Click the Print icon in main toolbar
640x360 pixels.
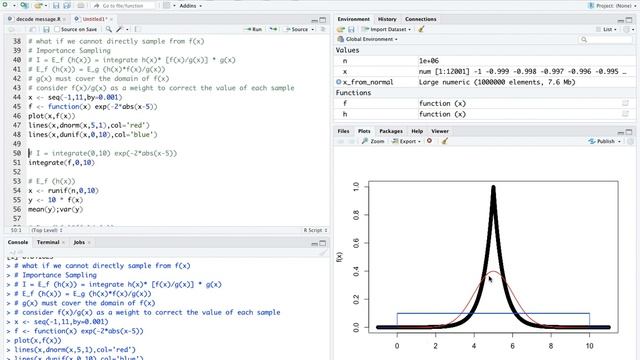pyautogui.click(x=81, y=6)
